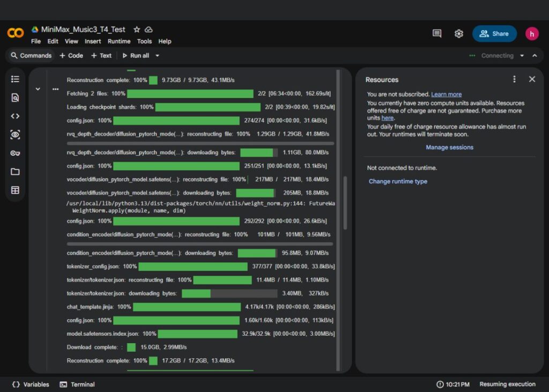The height and width of the screenshot is (392, 549).
Task: Click the 'Download complete:' output line
Action: [127, 347]
